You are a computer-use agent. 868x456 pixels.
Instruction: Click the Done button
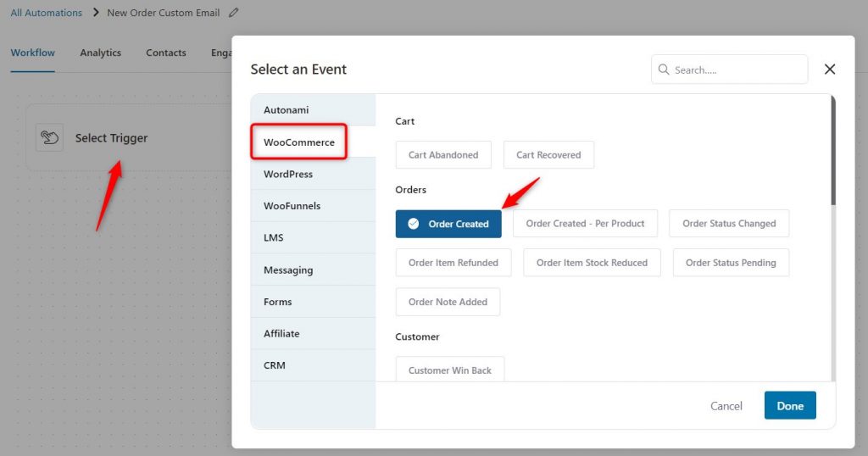coord(790,406)
